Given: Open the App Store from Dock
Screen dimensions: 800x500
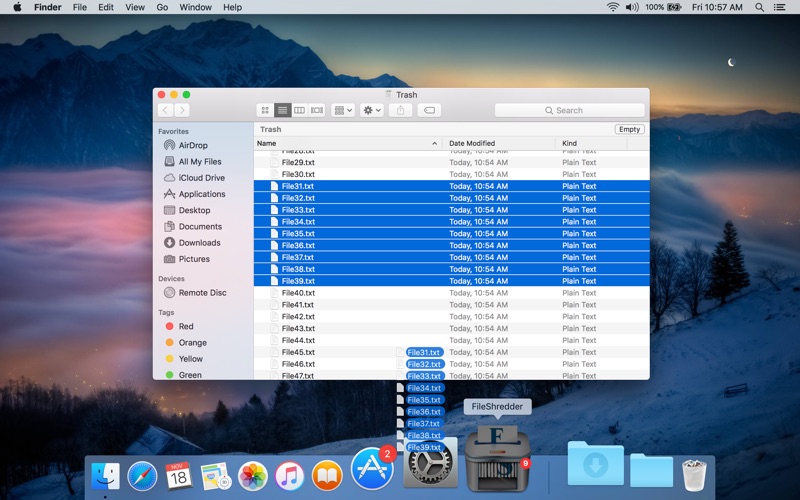Looking at the screenshot, I should point(372,469).
